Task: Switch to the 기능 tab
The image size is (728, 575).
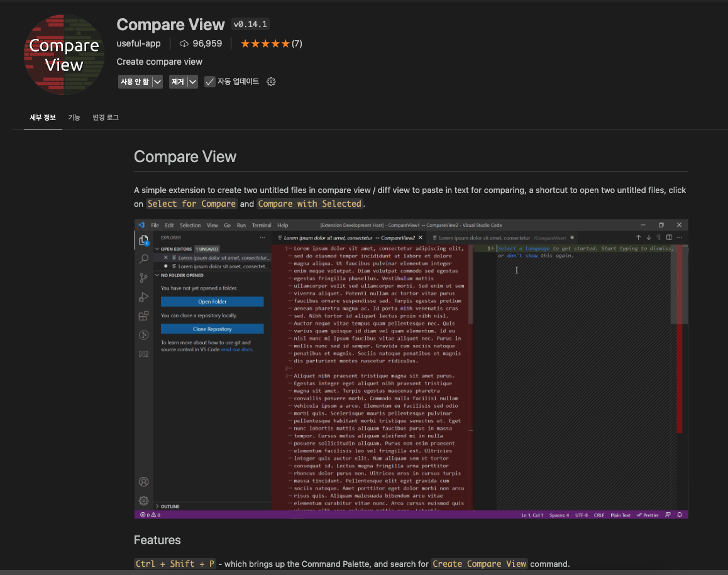Action: tap(74, 118)
